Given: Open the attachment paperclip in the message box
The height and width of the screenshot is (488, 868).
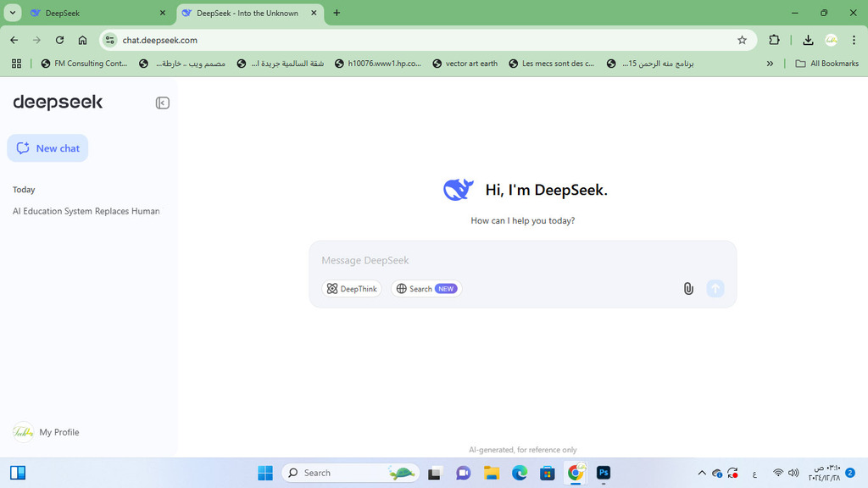Looking at the screenshot, I should (x=688, y=288).
